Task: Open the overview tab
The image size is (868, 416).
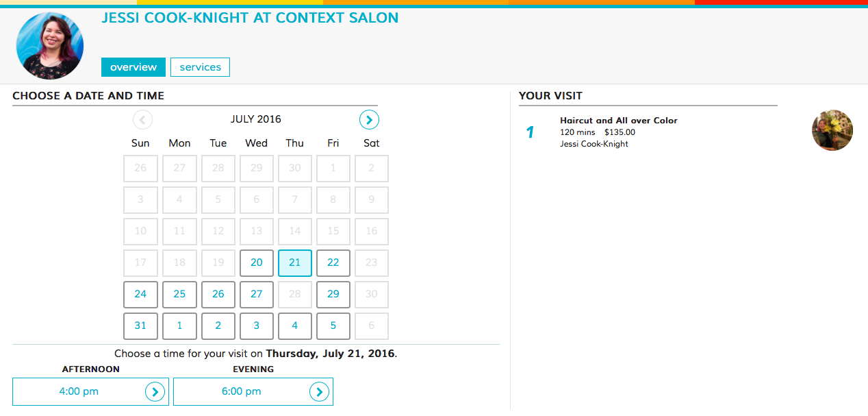Action: click(x=133, y=67)
